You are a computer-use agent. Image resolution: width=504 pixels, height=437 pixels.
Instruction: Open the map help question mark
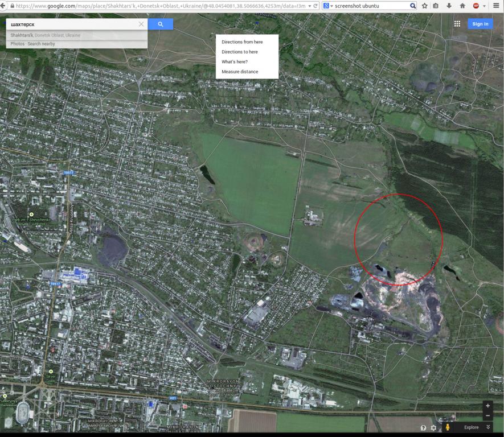coord(423,428)
